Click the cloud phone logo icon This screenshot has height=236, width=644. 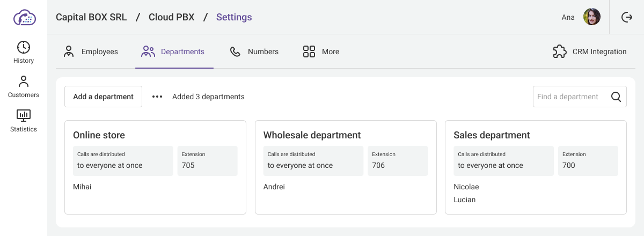click(24, 17)
